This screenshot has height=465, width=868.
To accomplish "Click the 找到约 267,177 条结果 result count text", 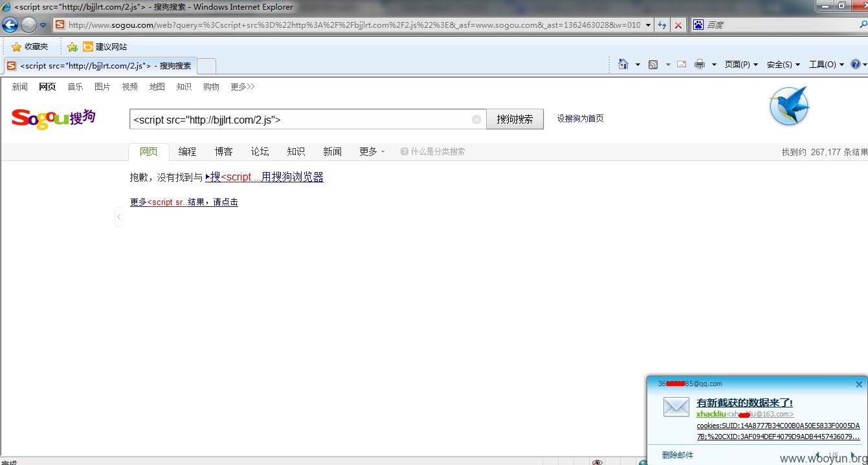I will 824,152.
